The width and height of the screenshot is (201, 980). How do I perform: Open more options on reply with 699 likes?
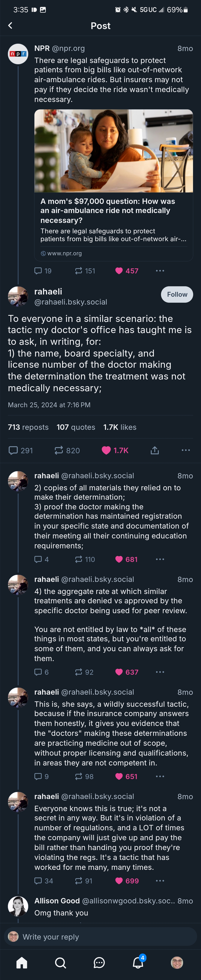click(x=160, y=881)
